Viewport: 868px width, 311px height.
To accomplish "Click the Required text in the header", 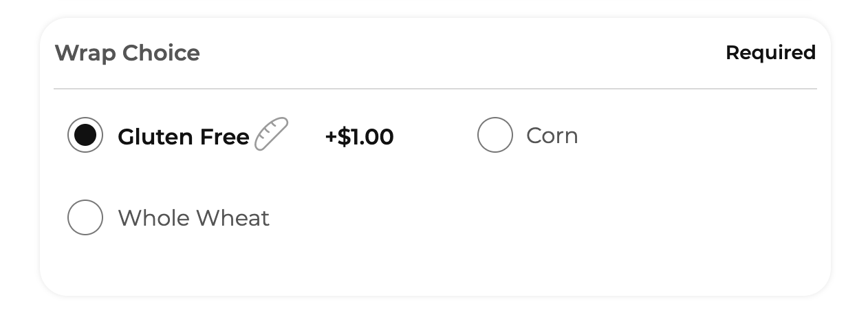I will [x=770, y=52].
